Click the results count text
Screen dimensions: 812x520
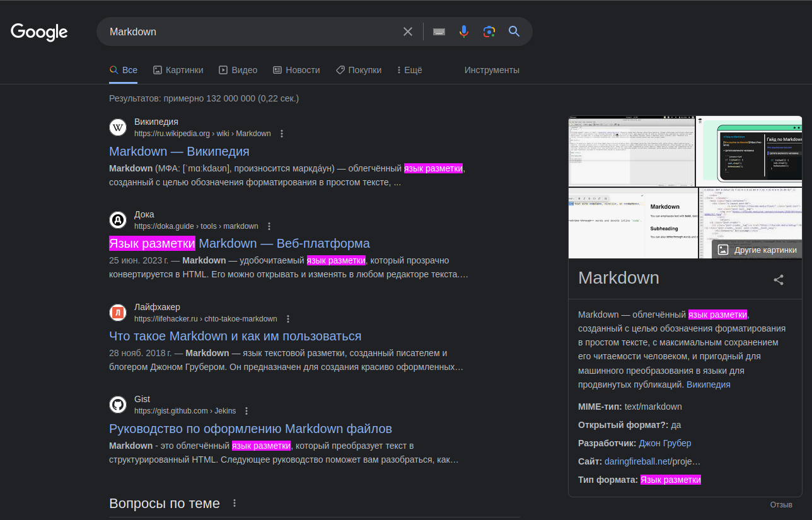click(x=204, y=98)
